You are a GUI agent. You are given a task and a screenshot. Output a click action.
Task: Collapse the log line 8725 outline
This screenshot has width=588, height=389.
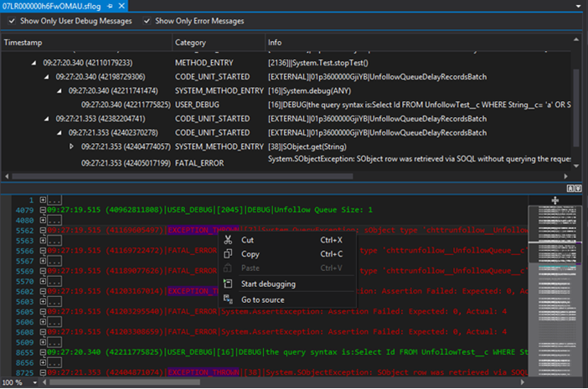43,372
